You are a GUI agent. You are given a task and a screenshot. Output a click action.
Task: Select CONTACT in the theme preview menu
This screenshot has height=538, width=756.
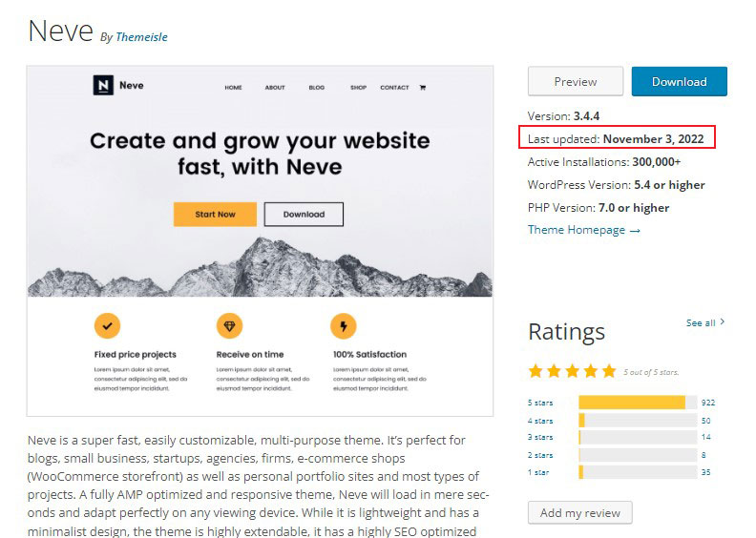[394, 88]
